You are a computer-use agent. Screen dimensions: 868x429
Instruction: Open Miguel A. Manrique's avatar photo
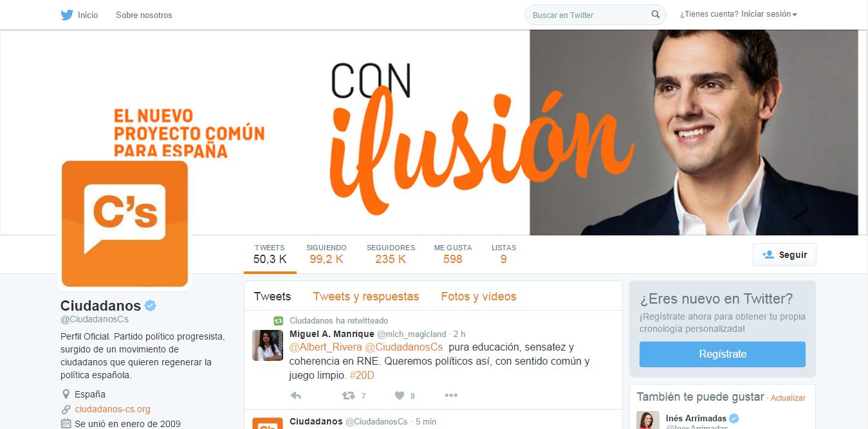(268, 345)
